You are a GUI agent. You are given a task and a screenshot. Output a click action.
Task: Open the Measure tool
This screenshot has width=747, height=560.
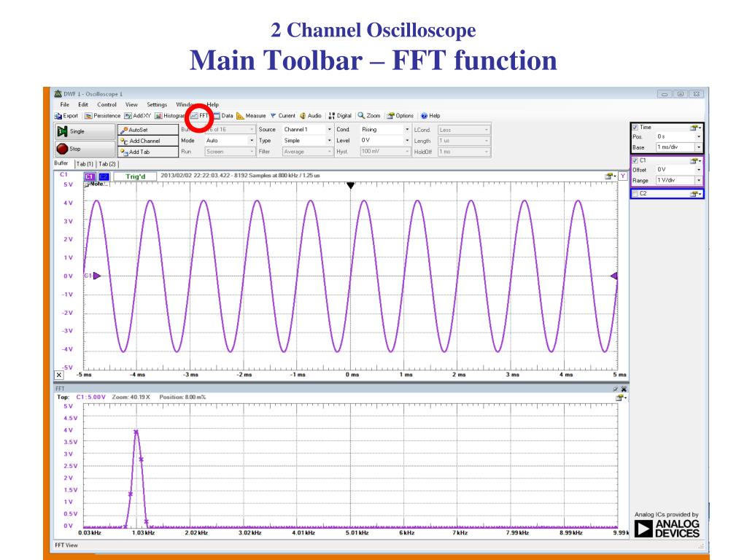[x=251, y=116]
